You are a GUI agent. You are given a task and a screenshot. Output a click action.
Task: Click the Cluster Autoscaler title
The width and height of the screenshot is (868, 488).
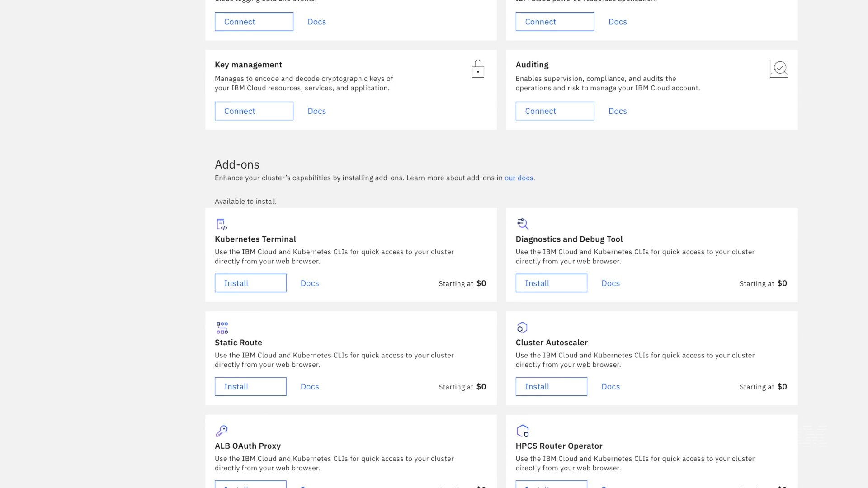tap(552, 343)
